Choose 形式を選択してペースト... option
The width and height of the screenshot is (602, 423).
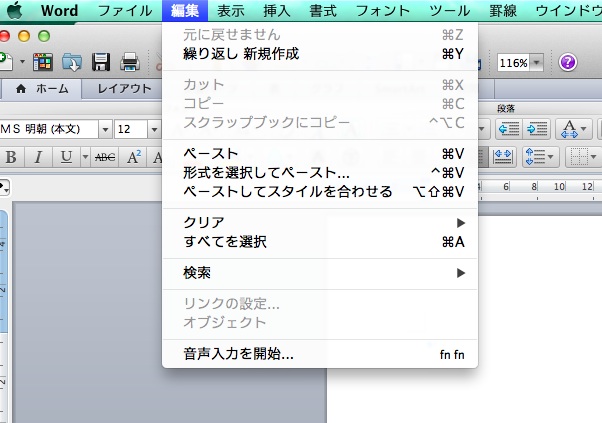(320, 173)
